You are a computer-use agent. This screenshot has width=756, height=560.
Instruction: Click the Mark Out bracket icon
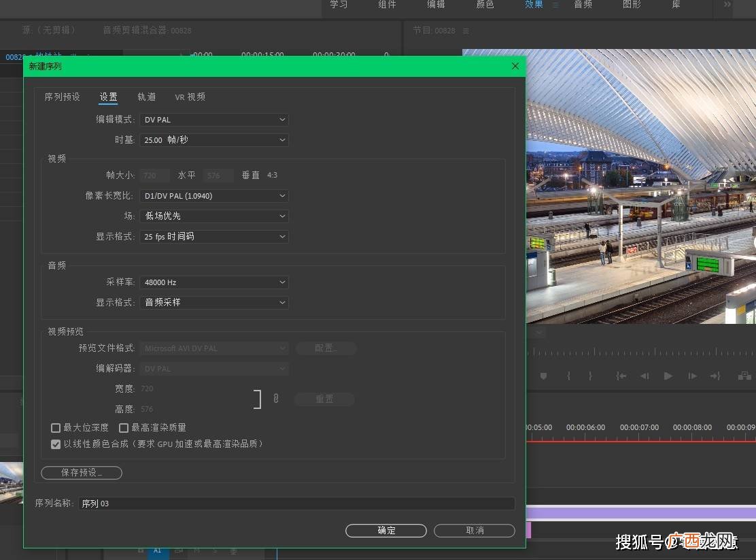(x=590, y=376)
